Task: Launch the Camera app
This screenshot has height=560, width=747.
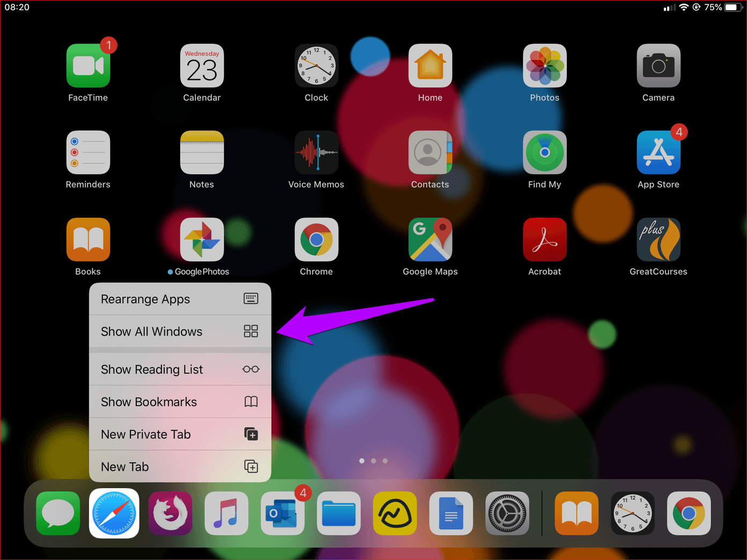Action: click(658, 65)
